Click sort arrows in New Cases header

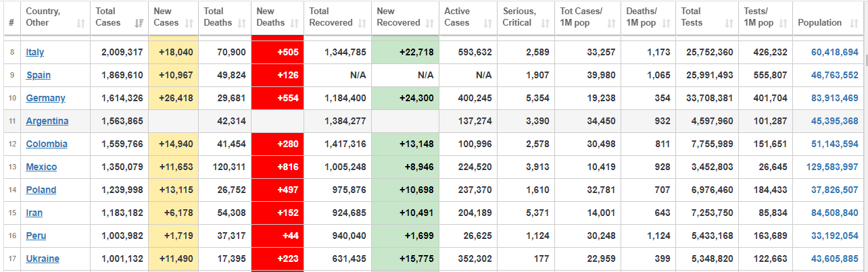click(x=189, y=24)
